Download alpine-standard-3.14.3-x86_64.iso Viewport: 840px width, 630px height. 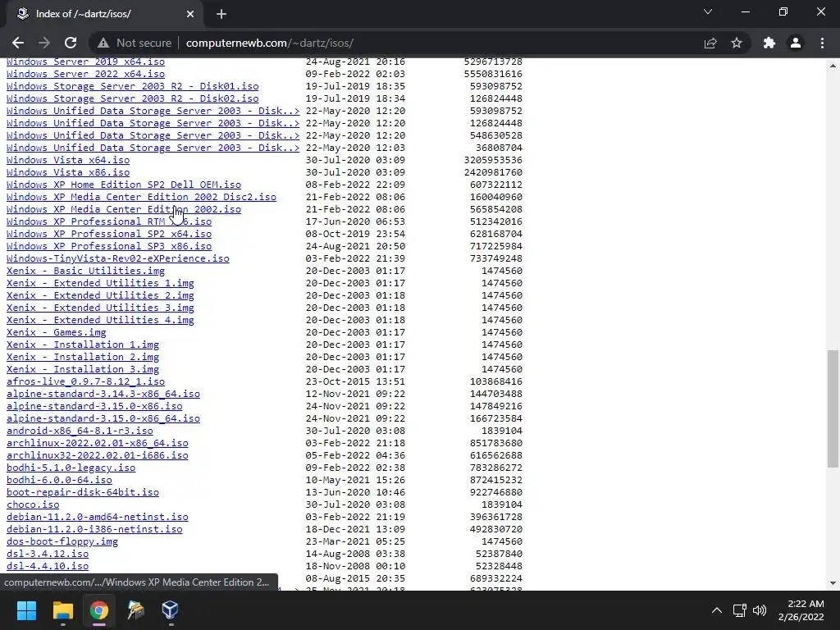coord(103,395)
